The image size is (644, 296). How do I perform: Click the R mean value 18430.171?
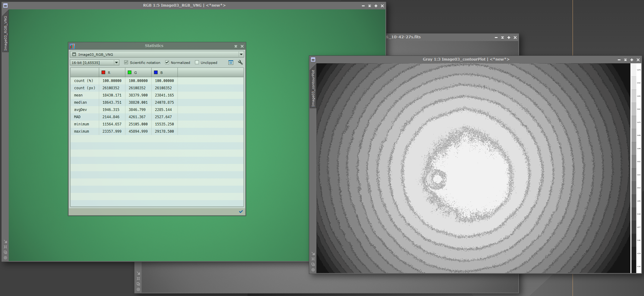coord(112,95)
